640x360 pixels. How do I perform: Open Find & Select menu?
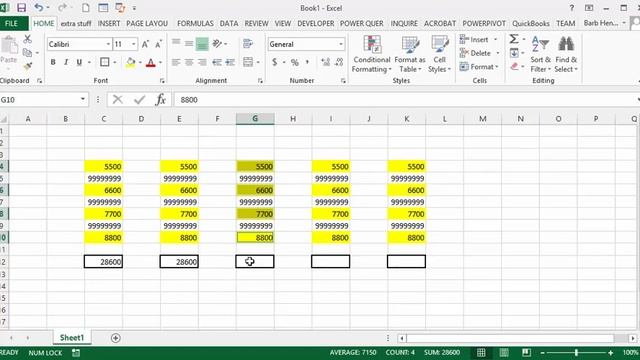tap(566, 54)
